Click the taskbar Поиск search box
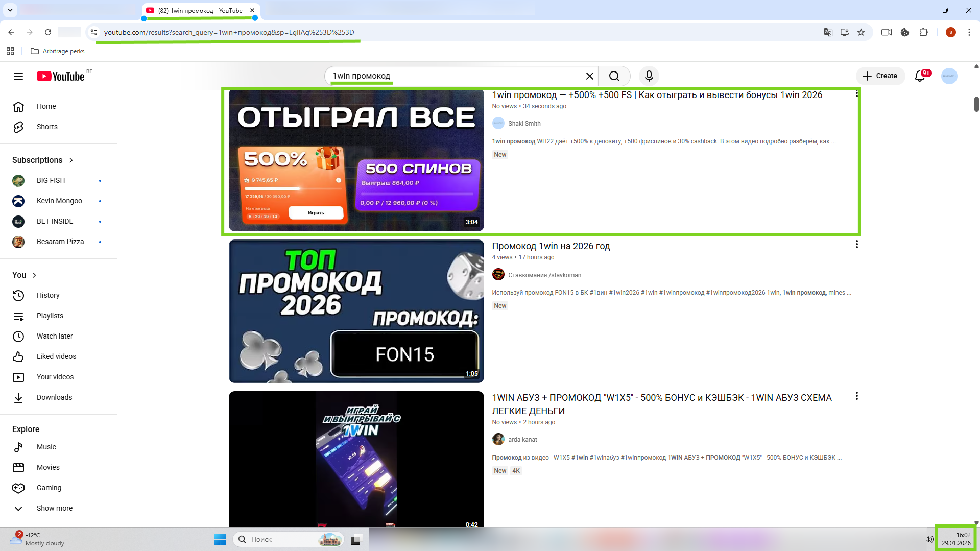 (x=288, y=539)
